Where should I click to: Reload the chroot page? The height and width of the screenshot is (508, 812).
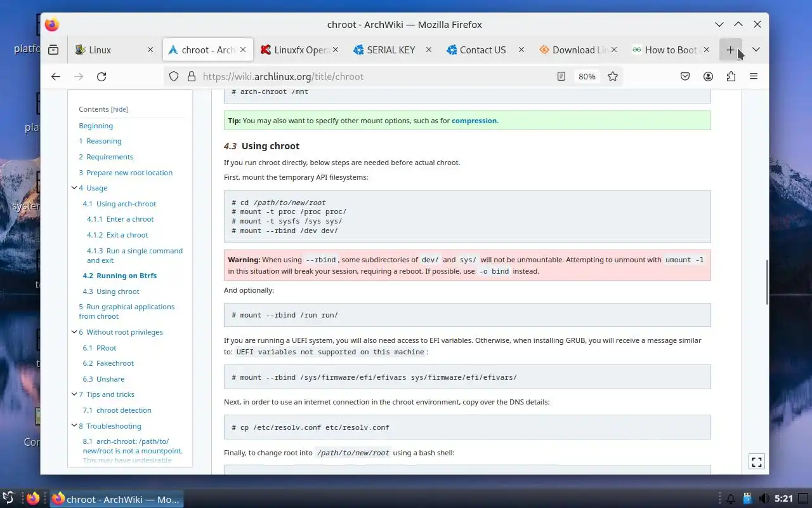pyautogui.click(x=101, y=76)
